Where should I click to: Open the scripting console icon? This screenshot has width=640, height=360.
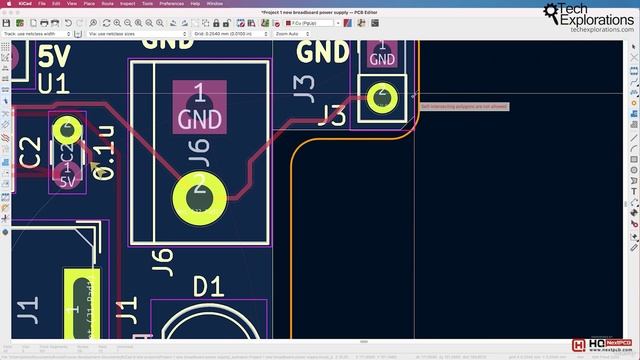[x=375, y=23]
